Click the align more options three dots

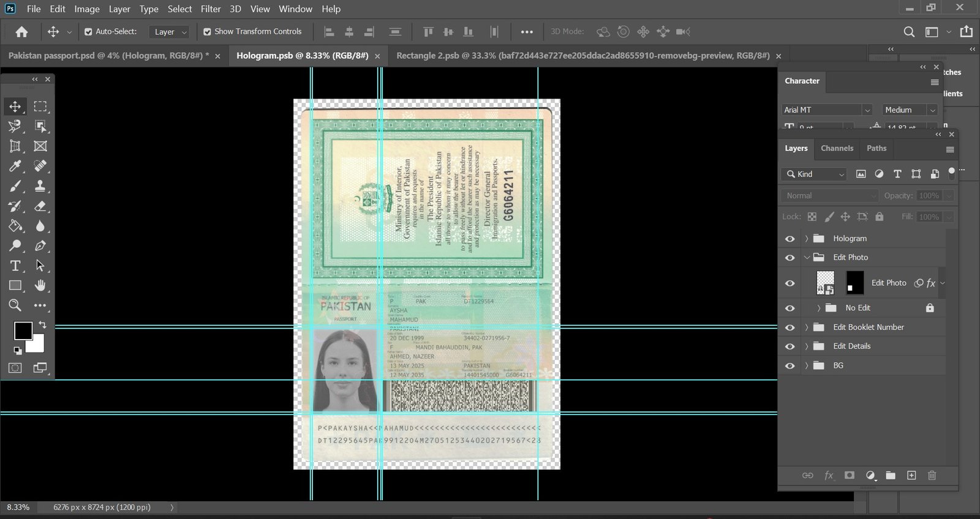point(527,32)
